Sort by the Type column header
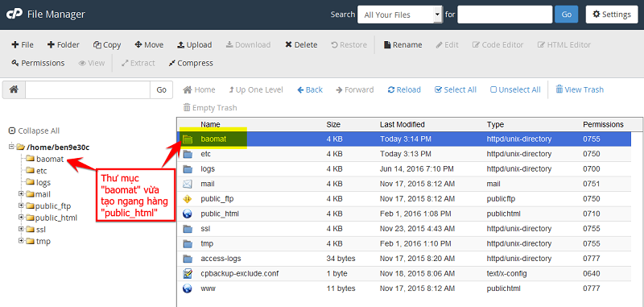 [495, 124]
